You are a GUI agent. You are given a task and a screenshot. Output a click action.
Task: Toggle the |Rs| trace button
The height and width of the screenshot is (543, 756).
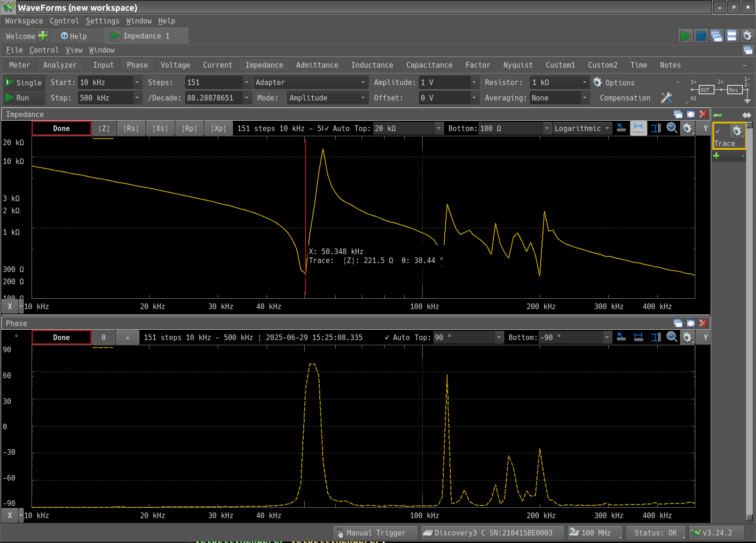click(131, 128)
